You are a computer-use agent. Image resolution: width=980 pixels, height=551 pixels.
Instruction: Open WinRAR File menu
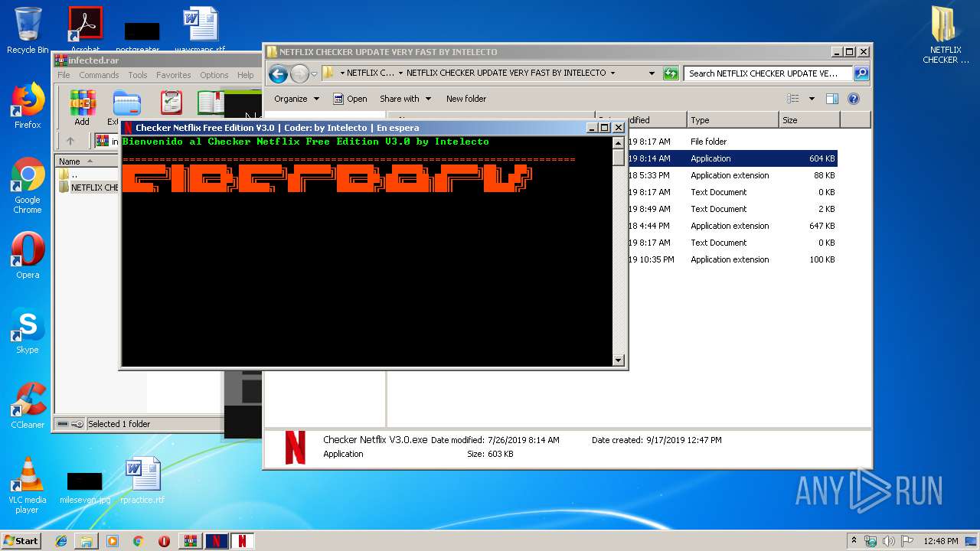(64, 75)
